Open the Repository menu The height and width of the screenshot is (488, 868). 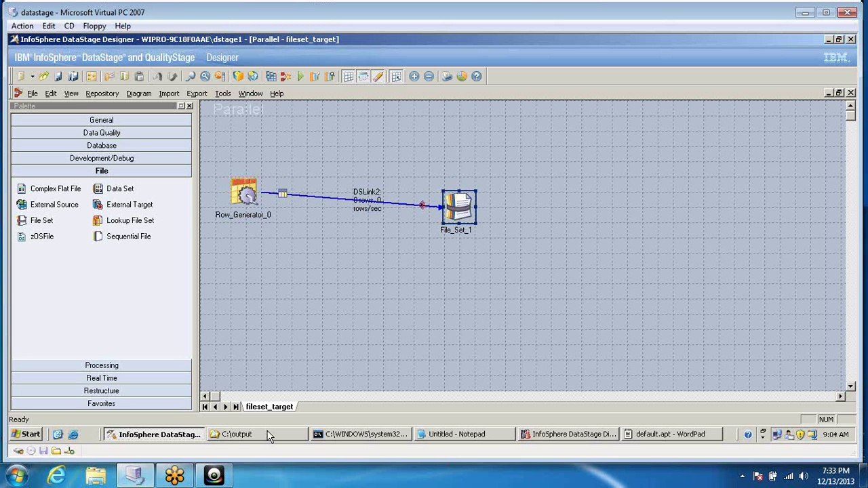(x=102, y=94)
